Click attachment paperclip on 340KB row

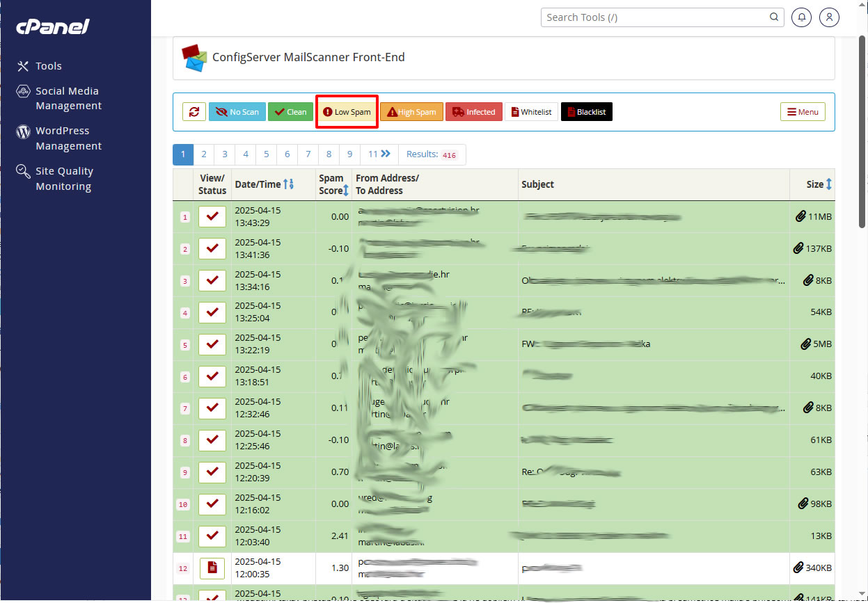click(x=798, y=568)
